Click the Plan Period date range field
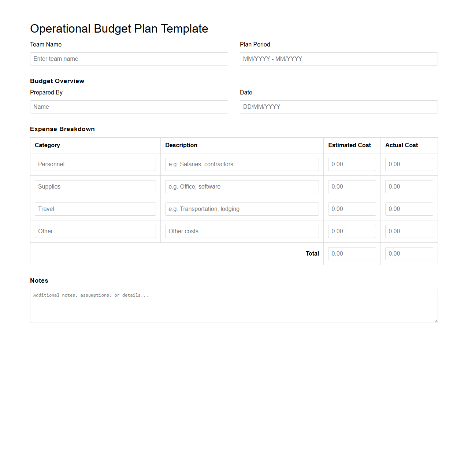Viewport: 468px width, 476px height. coord(338,59)
